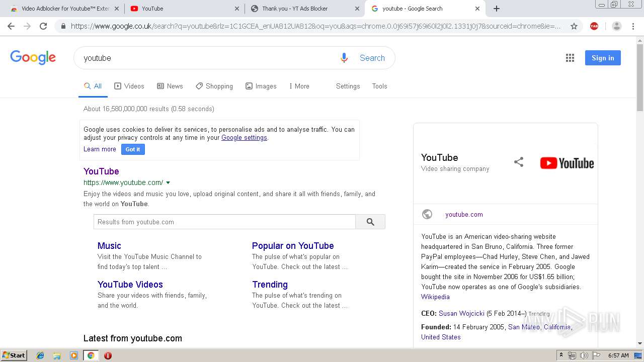Select the News results tab

170,86
